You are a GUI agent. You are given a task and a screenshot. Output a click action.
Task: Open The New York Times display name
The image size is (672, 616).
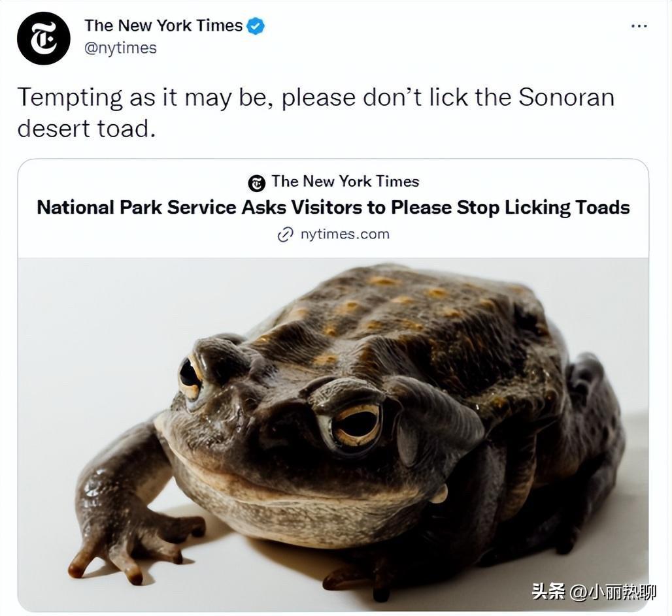click(x=163, y=25)
